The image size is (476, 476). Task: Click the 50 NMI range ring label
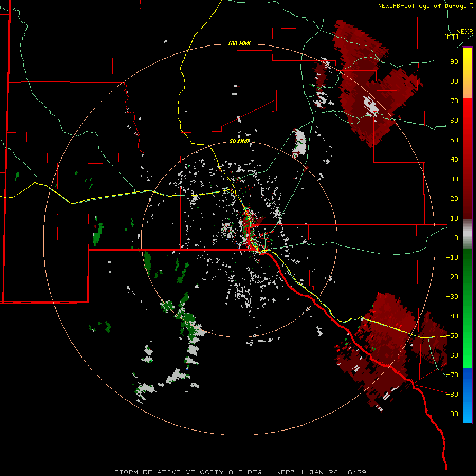239,141
